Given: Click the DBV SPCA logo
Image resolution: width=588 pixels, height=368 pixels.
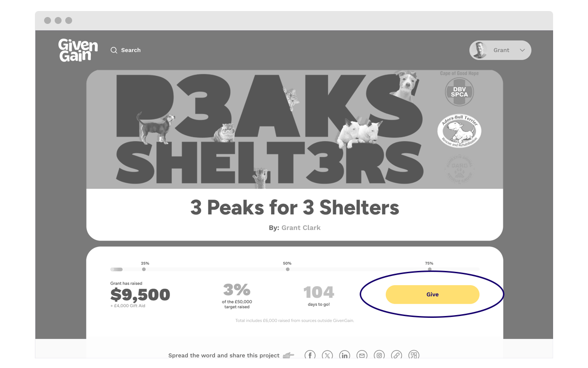Looking at the screenshot, I should pos(459,92).
